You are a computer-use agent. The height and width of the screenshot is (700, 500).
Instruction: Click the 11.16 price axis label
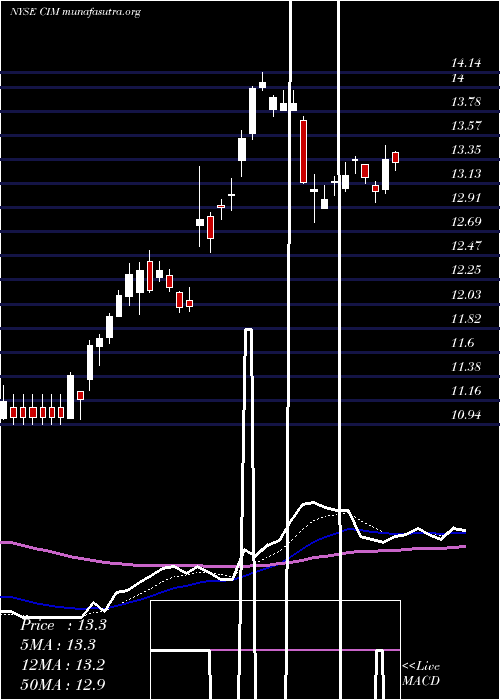point(466,391)
